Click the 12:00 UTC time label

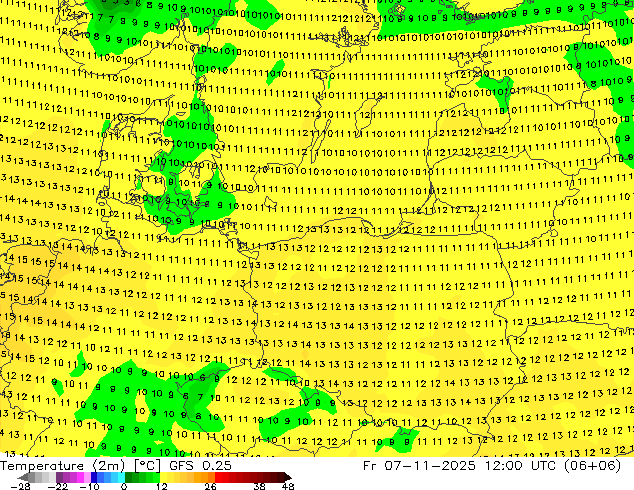tap(522, 466)
